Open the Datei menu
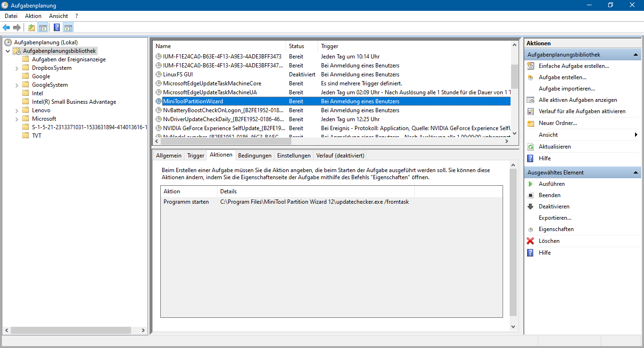This screenshot has width=644, height=348. coord(11,16)
